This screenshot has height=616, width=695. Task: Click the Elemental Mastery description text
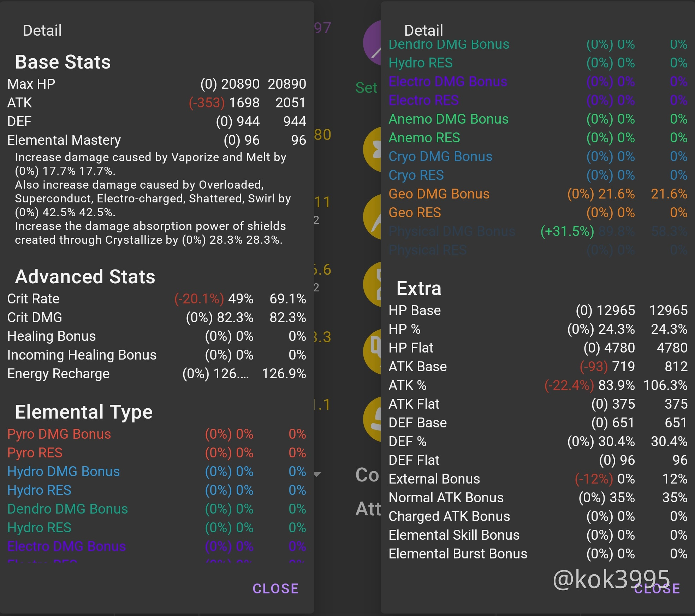coord(152,198)
